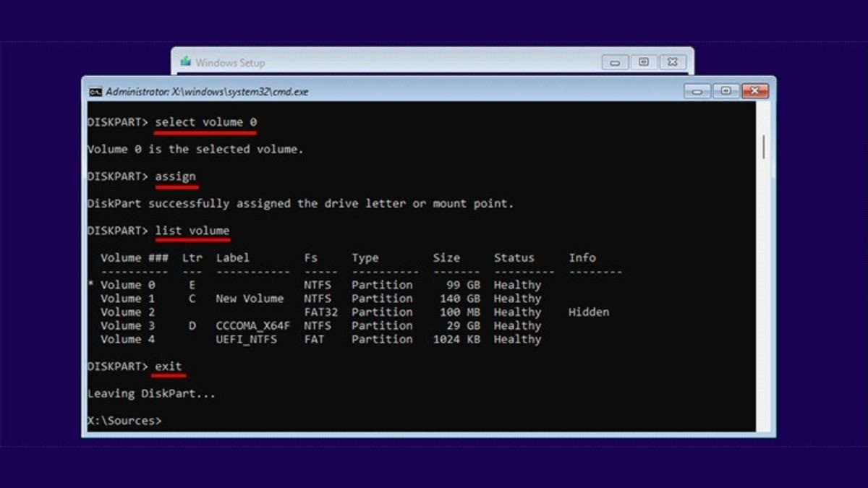Screen dimensions: 868x488
Task: Click the underlined 'assign' command
Action: pos(175,176)
